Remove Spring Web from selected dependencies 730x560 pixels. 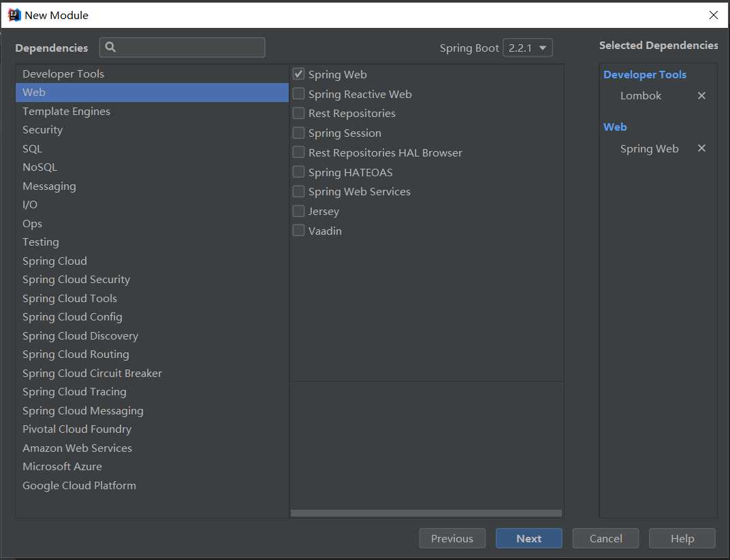point(701,148)
